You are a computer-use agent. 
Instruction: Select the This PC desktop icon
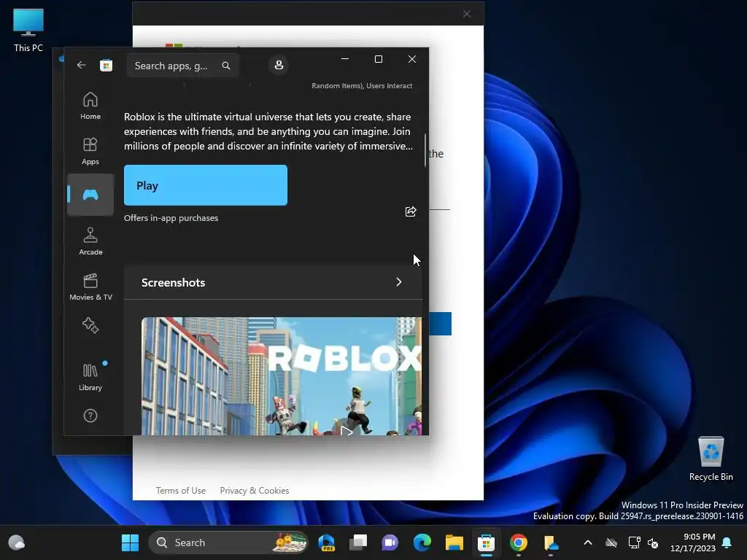tap(28, 31)
